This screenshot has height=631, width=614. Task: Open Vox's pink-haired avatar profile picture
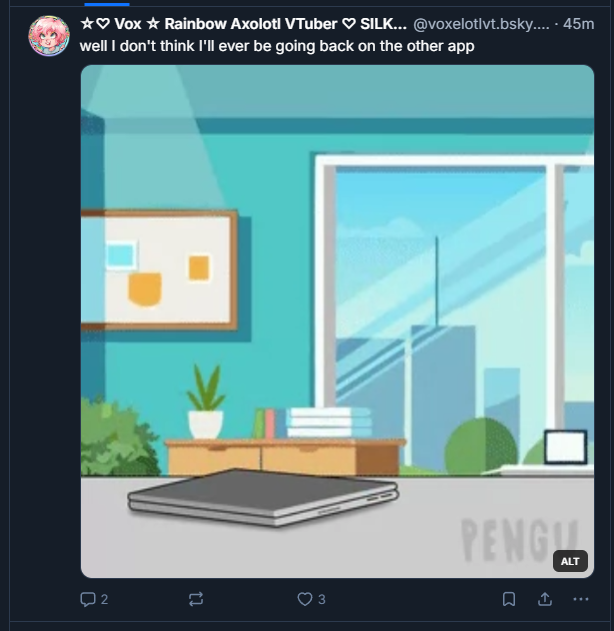tap(49, 36)
